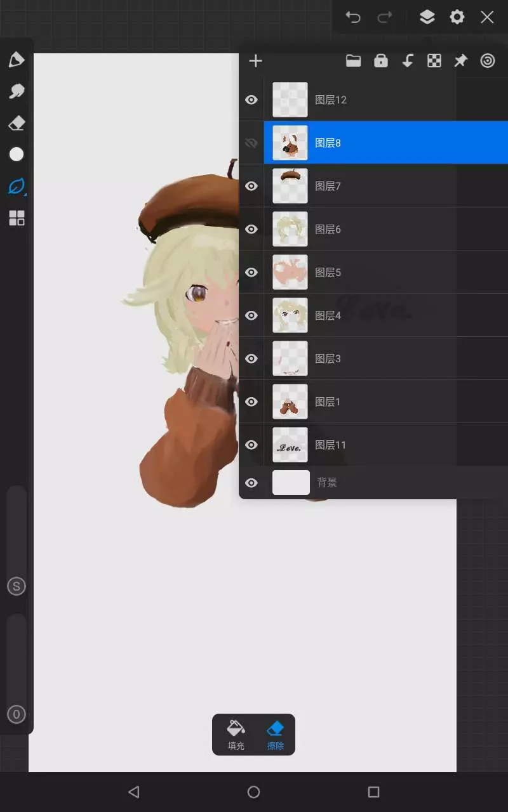Open 背景 color swatch
This screenshot has height=812, width=508.
coord(291,483)
